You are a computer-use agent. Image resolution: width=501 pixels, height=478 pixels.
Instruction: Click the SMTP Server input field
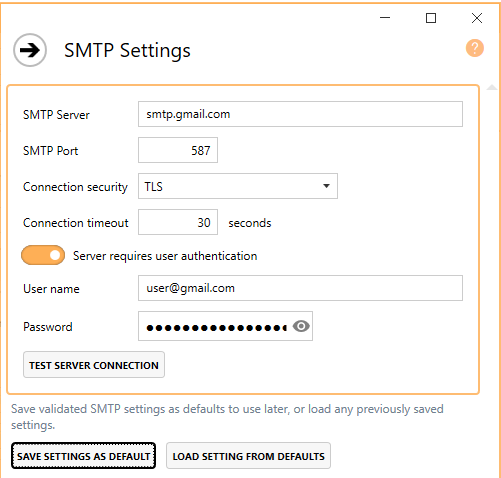[x=300, y=114]
